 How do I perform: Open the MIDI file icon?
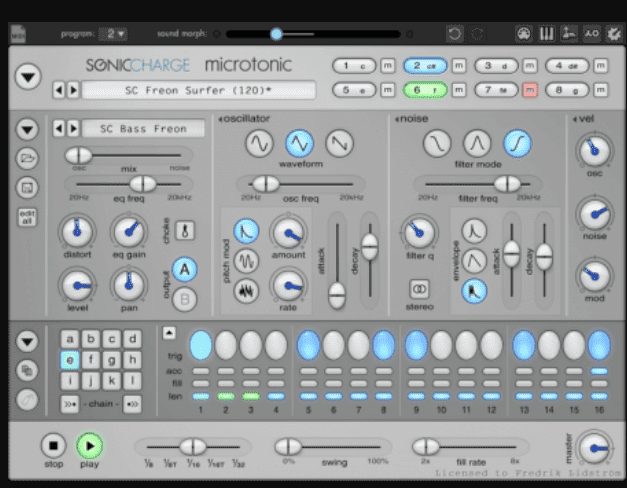tap(18, 34)
